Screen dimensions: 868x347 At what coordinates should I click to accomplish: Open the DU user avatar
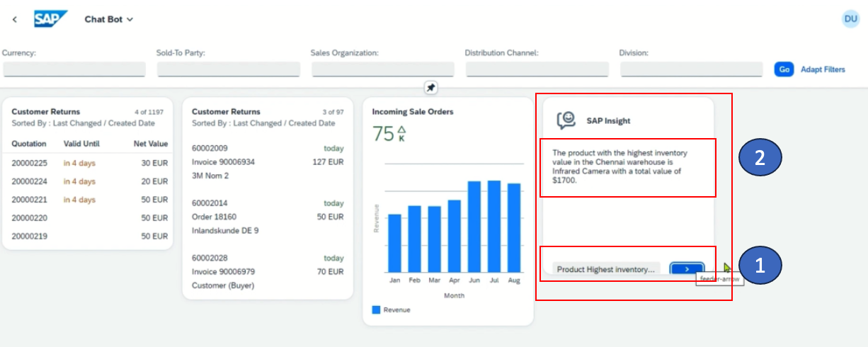pyautogui.click(x=850, y=19)
